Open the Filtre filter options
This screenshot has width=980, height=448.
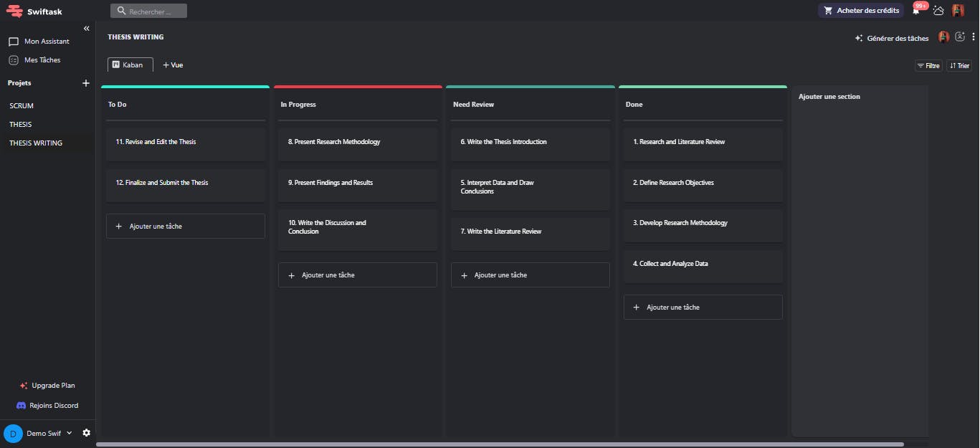point(928,66)
